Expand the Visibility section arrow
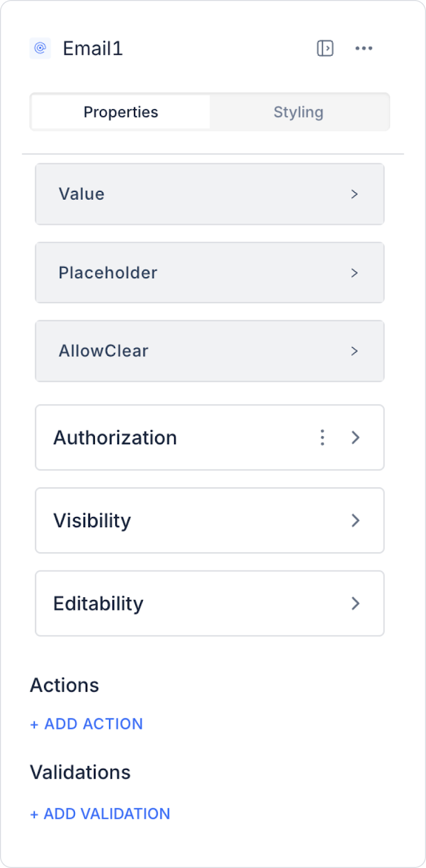426x868 pixels. coord(355,521)
